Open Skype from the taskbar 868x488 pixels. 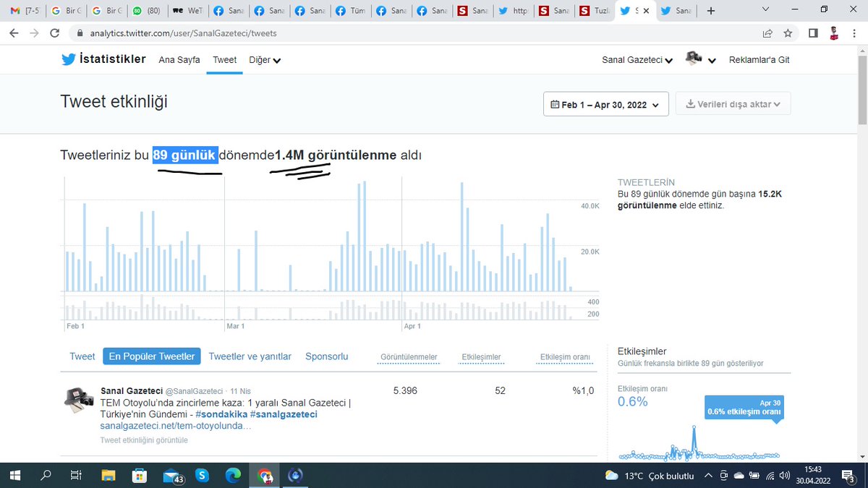[x=202, y=475]
